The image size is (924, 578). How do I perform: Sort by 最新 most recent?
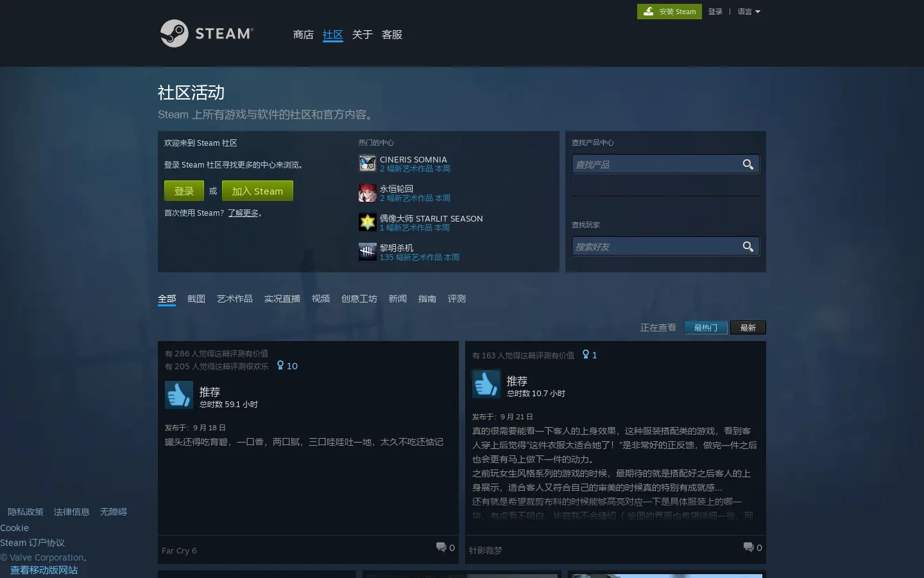pyautogui.click(x=748, y=328)
